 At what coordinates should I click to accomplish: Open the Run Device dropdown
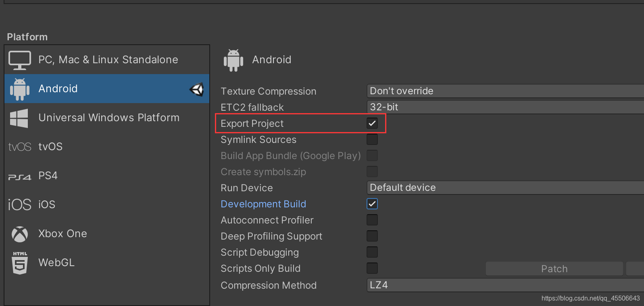pyautogui.click(x=505, y=188)
